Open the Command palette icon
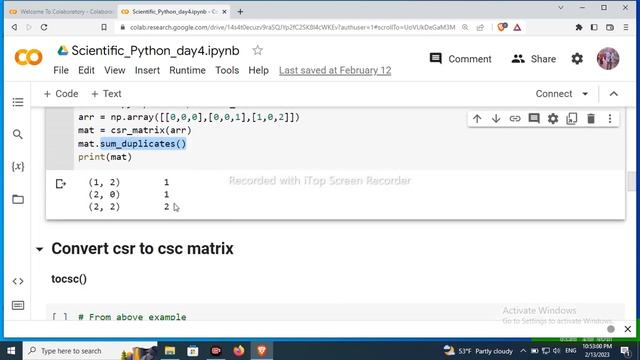Screen dimensions: 640x360 click(x=18, y=305)
